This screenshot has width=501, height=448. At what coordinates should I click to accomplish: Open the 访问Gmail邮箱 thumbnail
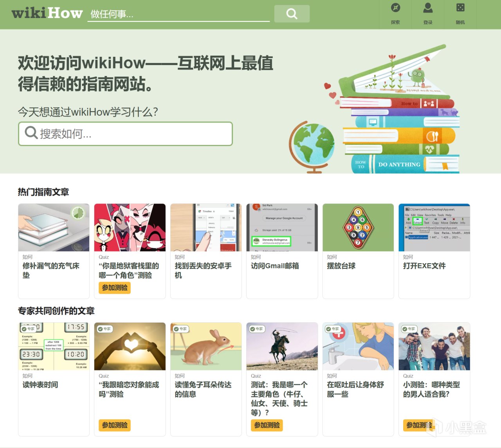pyautogui.click(x=282, y=228)
